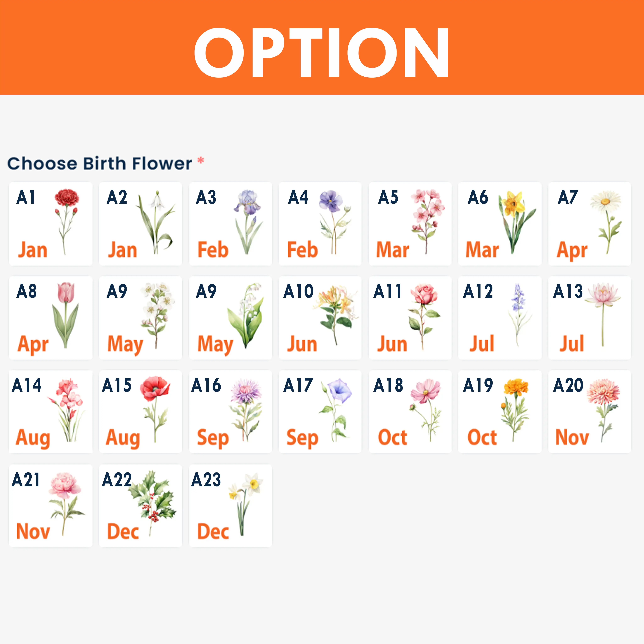This screenshot has width=644, height=644.
Task: Select the A6 Mar yellow daffodil
Action: coord(500,224)
